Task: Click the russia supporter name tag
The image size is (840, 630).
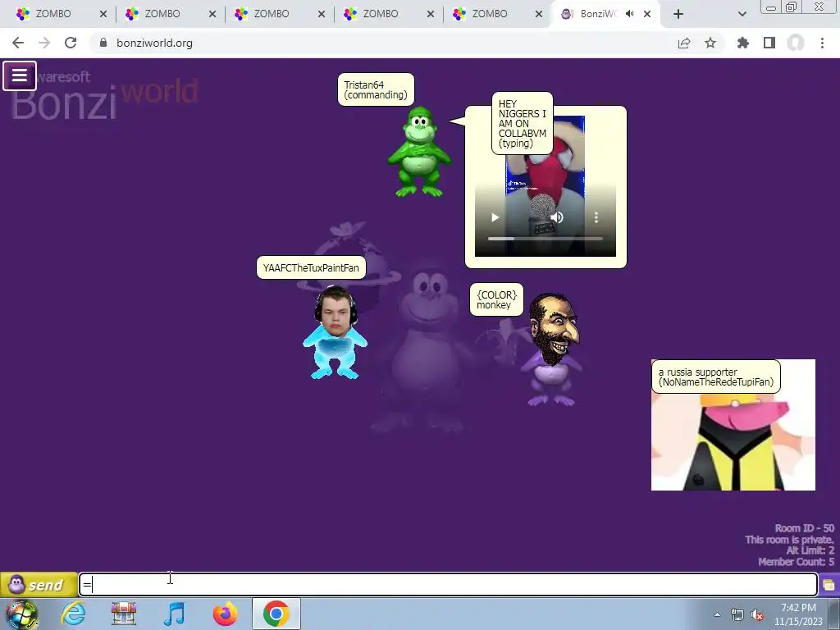Action: coord(715,377)
